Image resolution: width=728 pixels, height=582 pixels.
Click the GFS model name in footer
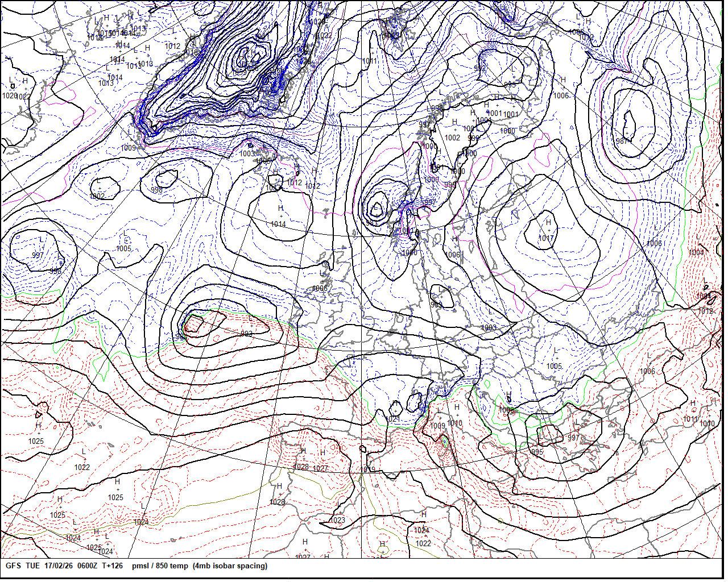14,566
